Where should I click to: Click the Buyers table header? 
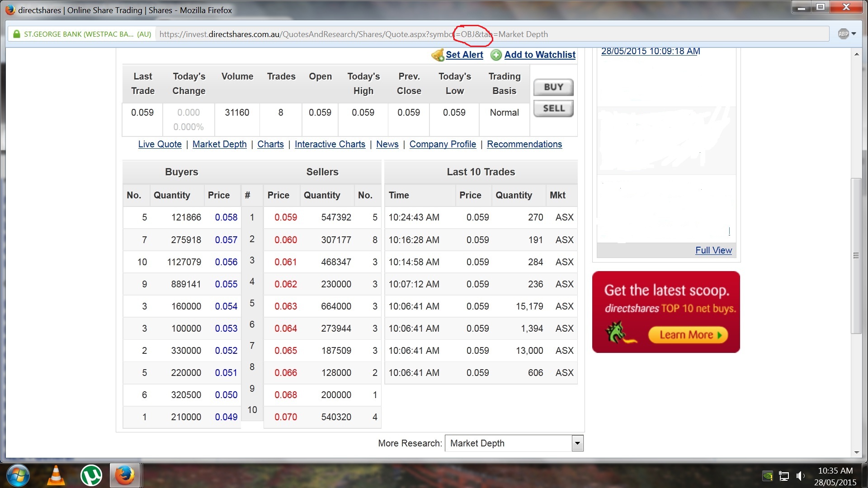pyautogui.click(x=181, y=172)
